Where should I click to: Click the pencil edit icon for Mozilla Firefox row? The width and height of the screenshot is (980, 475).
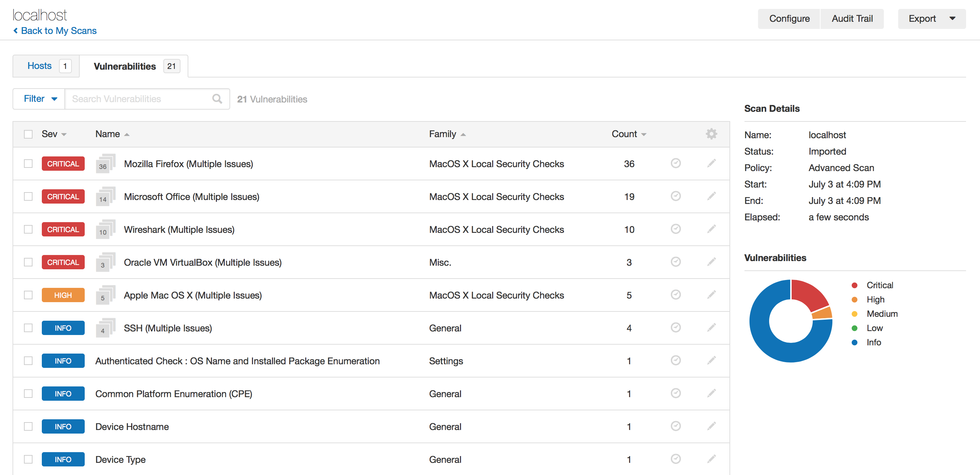(x=711, y=164)
